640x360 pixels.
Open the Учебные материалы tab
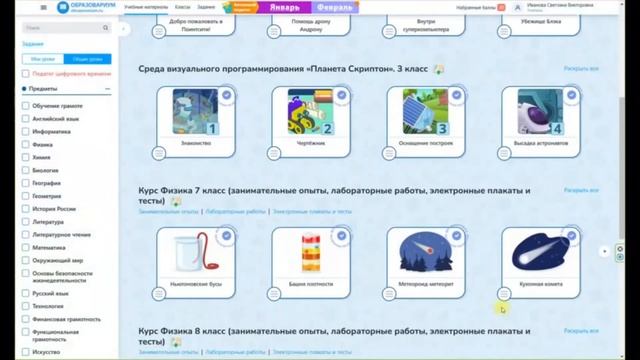(x=146, y=7)
